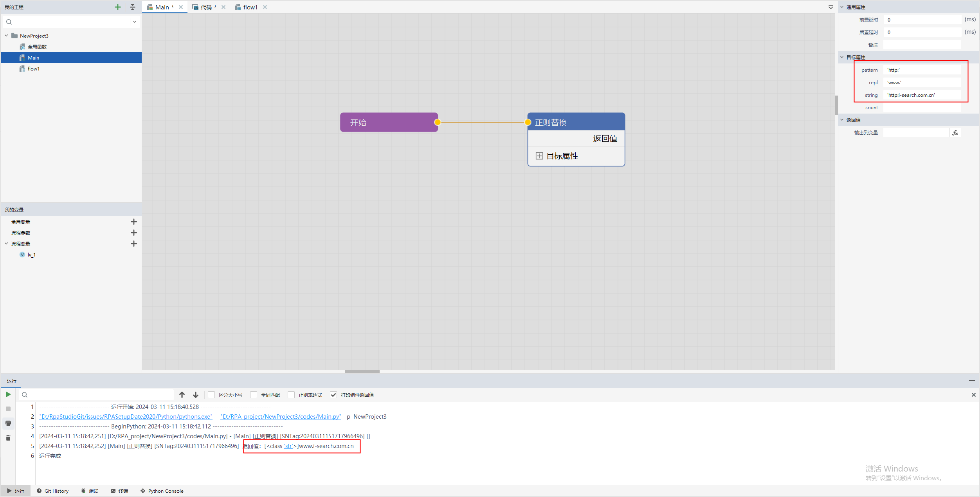Collapse the 目标属性 properties section
Image resolution: width=980 pixels, height=497 pixels.
coord(842,57)
